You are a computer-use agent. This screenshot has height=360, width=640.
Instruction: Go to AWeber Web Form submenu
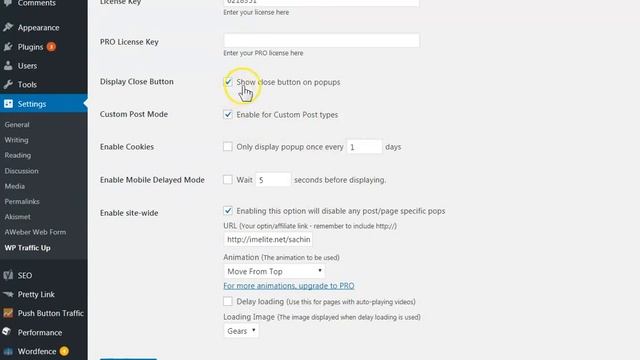tap(35, 232)
